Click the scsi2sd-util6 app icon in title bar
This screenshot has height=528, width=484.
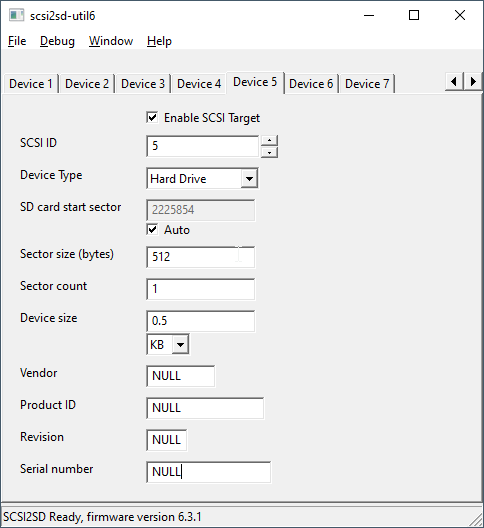[16, 15]
